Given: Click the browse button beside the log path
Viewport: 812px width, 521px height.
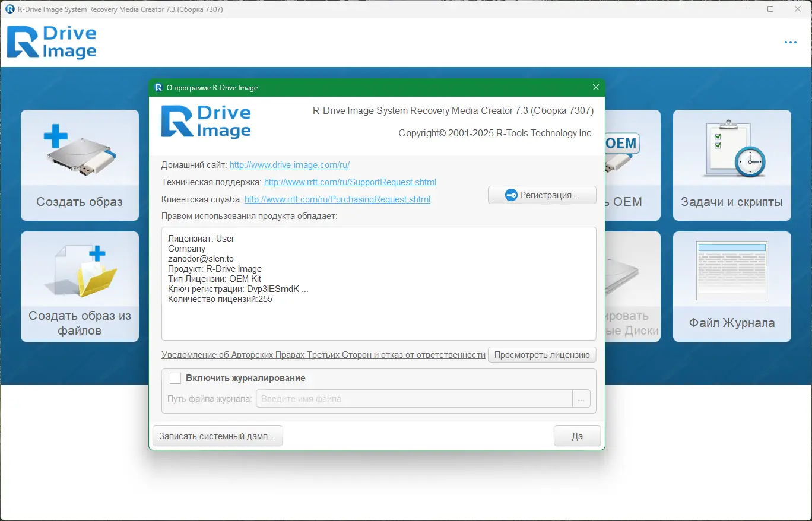Looking at the screenshot, I should pos(581,399).
